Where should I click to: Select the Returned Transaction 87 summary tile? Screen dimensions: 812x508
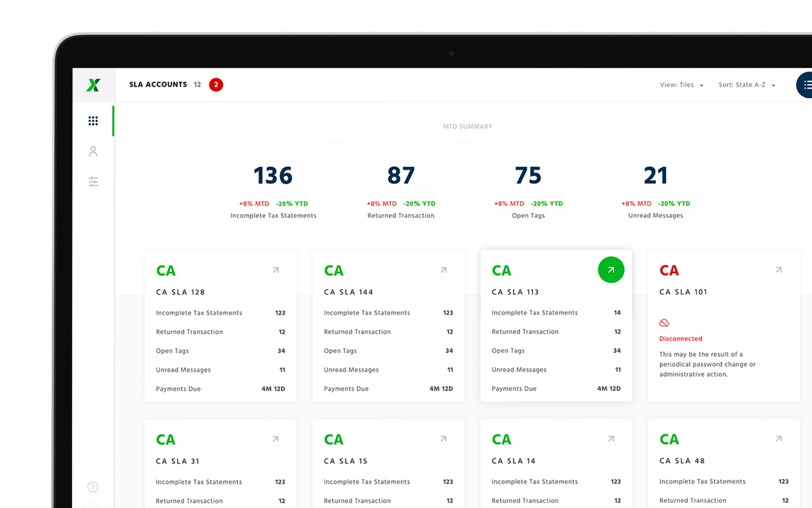pos(401,188)
